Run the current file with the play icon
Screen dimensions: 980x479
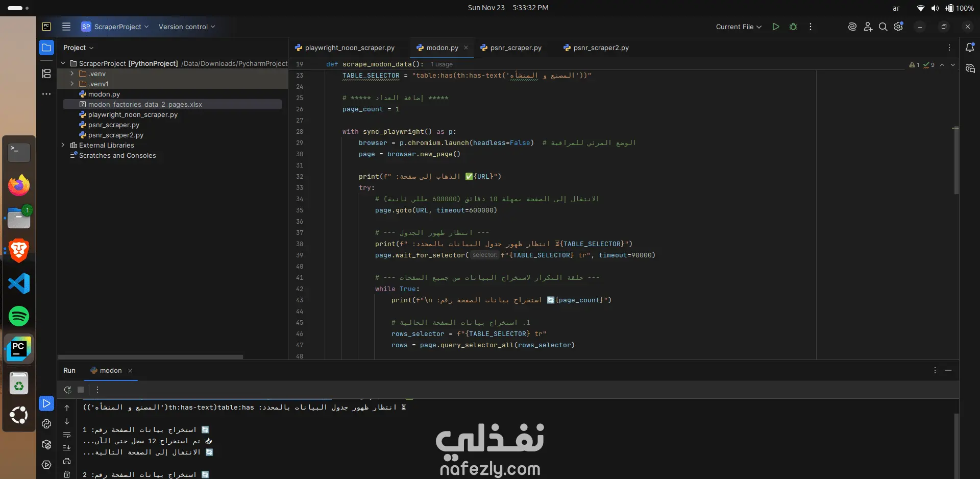click(776, 27)
